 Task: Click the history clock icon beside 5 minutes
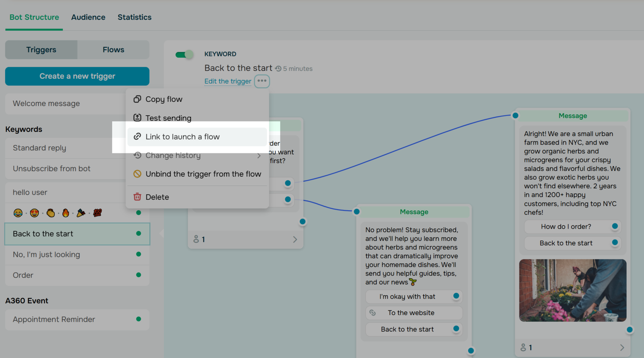(x=278, y=68)
